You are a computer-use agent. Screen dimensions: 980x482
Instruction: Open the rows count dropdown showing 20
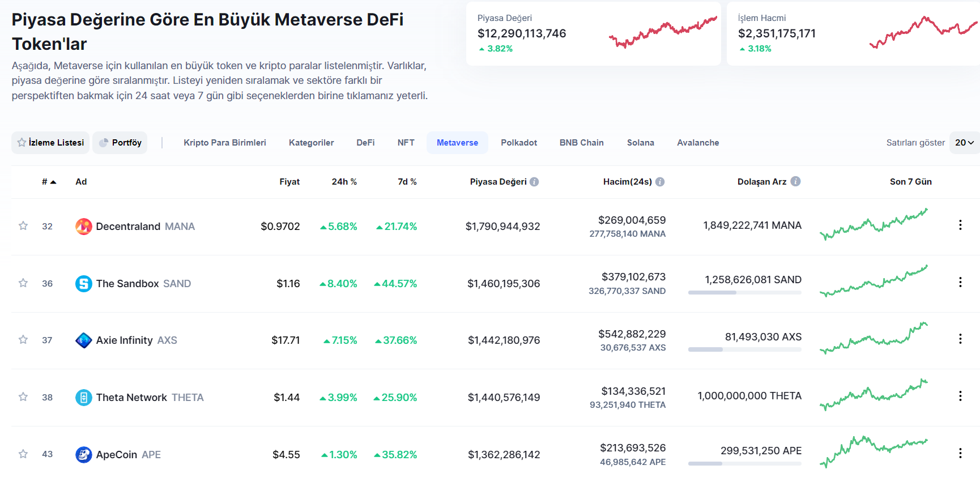tap(964, 143)
